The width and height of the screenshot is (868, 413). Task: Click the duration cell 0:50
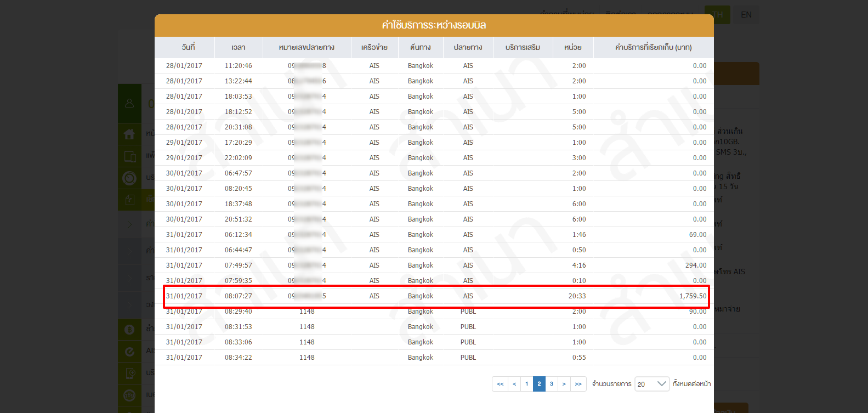pyautogui.click(x=579, y=250)
